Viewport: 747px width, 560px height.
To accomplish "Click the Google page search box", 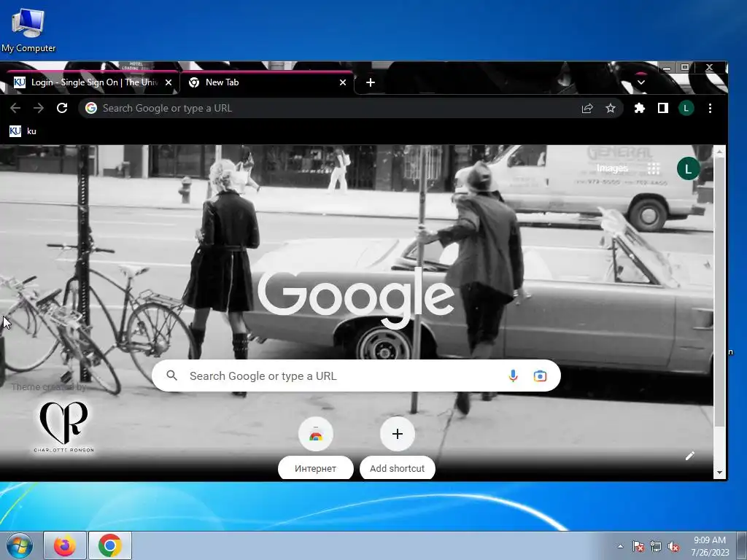I will [x=356, y=376].
